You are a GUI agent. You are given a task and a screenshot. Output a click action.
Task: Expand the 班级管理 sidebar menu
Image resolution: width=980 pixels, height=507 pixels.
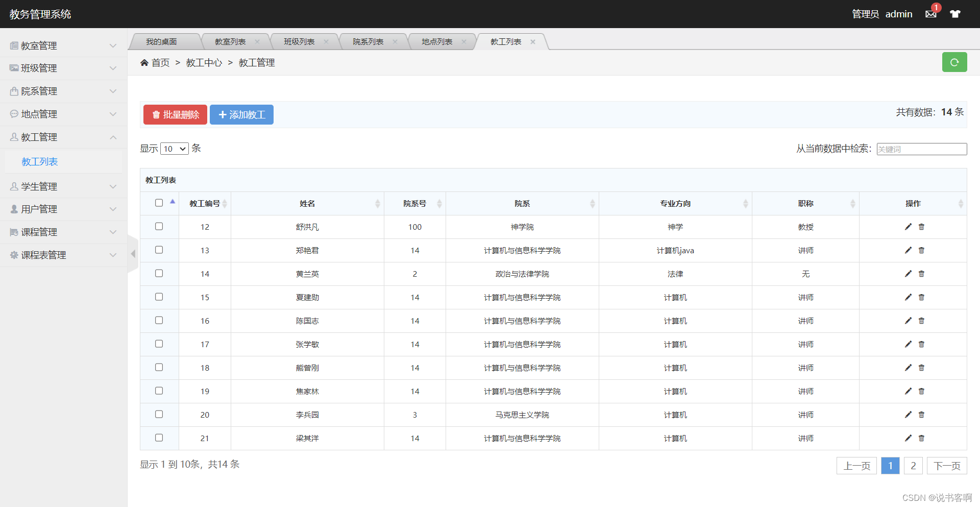pyautogui.click(x=63, y=68)
